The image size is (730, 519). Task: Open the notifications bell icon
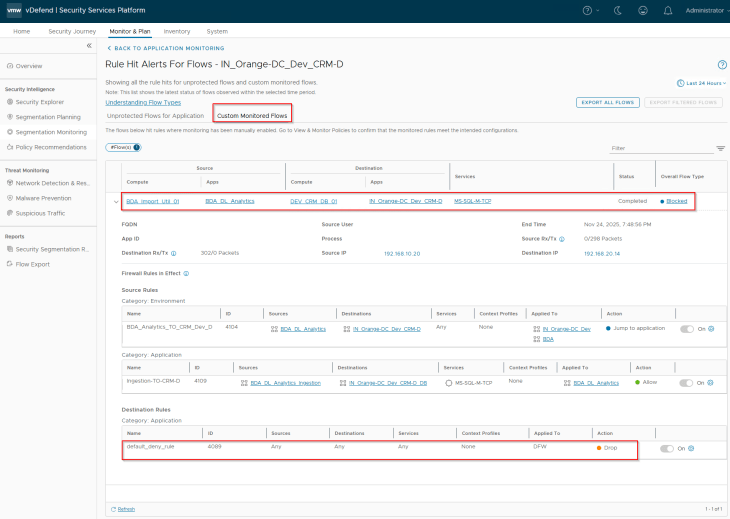(x=667, y=10)
